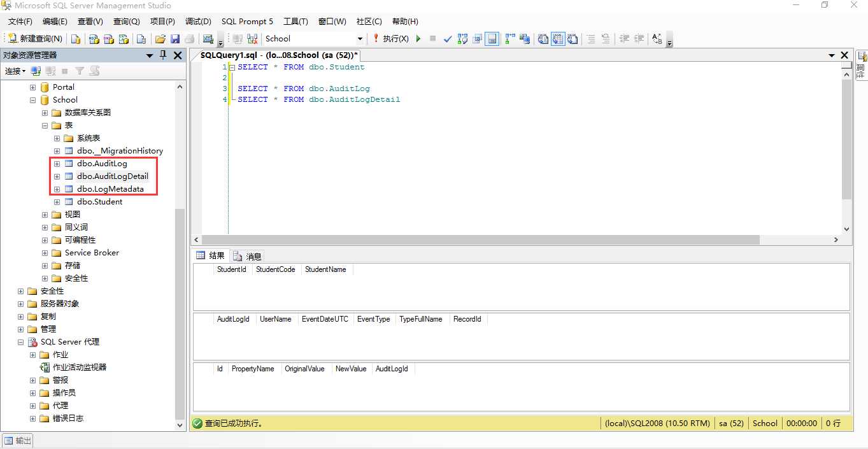Image resolution: width=868 pixels, height=449 pixels.
Task: Start debugging with the green play icon
Action: coord(418,39)
